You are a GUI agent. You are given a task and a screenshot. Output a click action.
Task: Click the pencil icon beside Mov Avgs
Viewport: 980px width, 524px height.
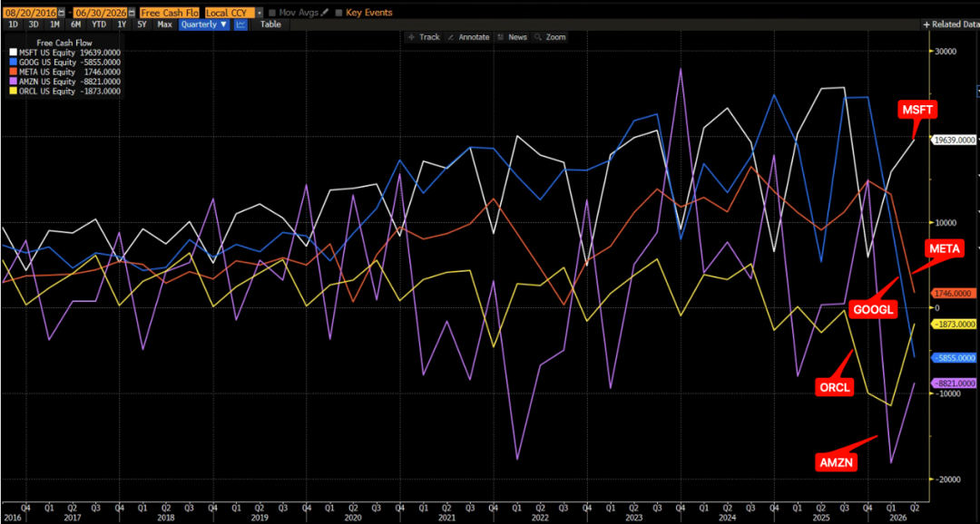[323, 13]
